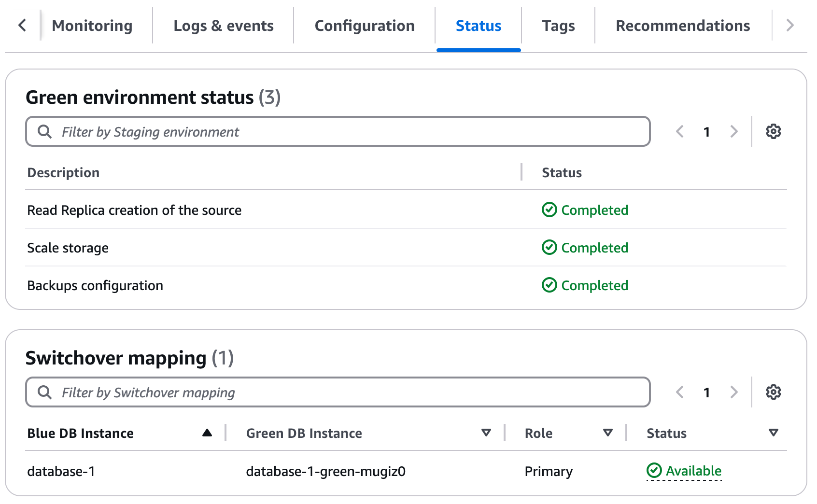Open the Available status link

[694, 470]
